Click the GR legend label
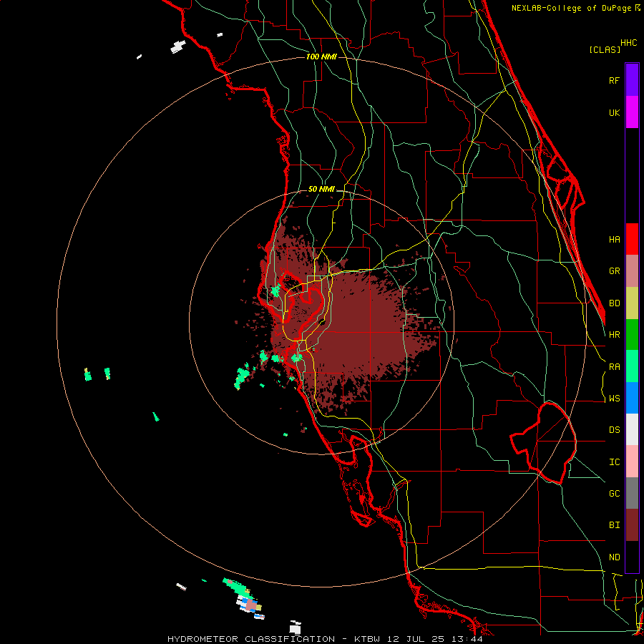644x644 pixels. (x=614, y=271)
